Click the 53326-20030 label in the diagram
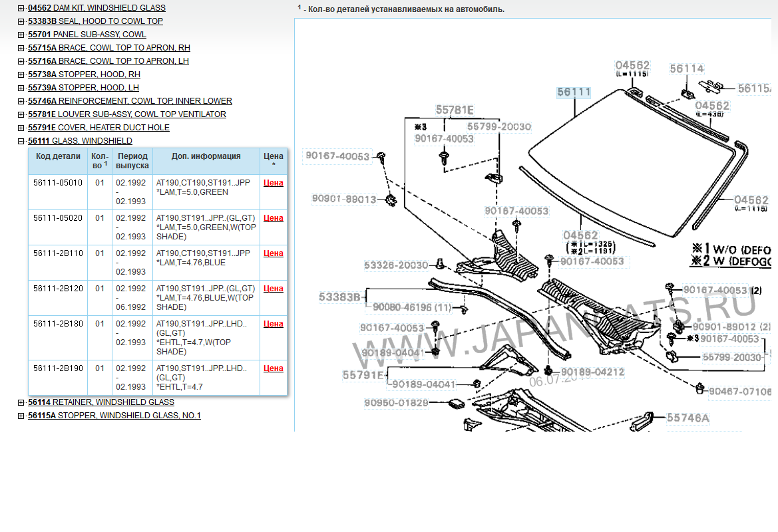Screen dimensions: 778x532 coord(396,265)
